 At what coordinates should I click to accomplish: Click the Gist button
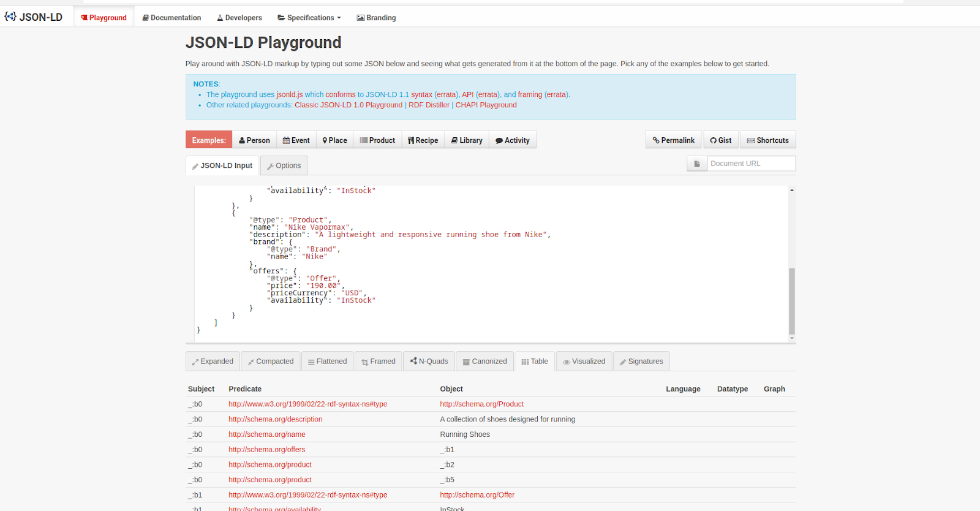pos(721,140)
